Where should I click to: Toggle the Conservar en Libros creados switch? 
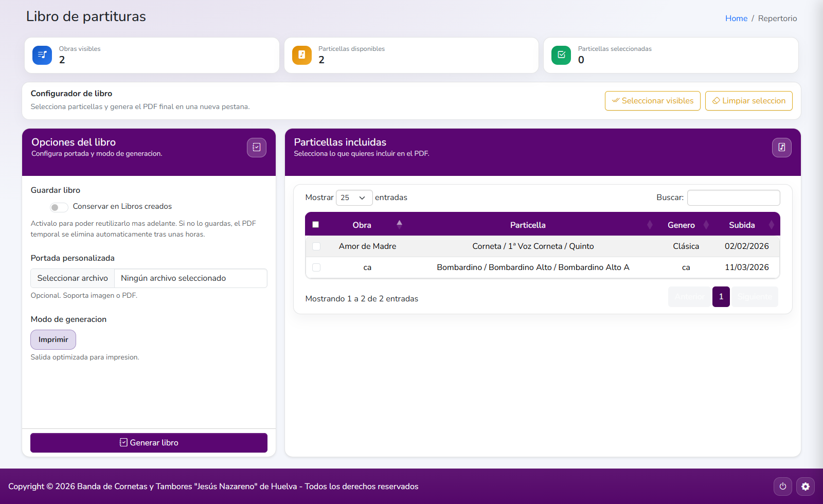click(59, 207)
